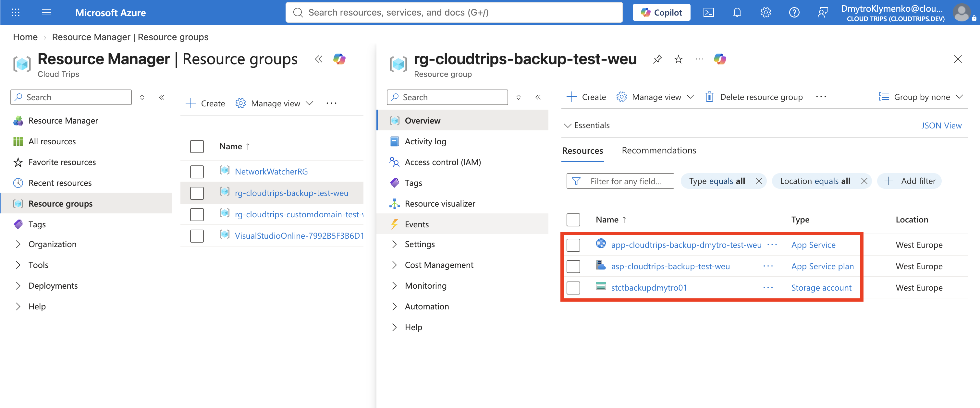Pin rg-cloudtrips-backup-test-weu to dashboard
The height and width of the screenshot is (408, 980).
657,59
